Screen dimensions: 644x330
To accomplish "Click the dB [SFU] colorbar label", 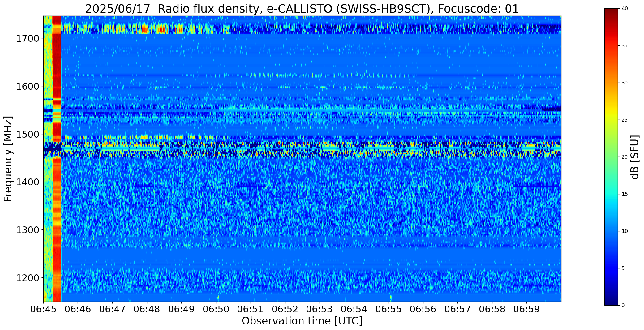I will pos(635,157).
